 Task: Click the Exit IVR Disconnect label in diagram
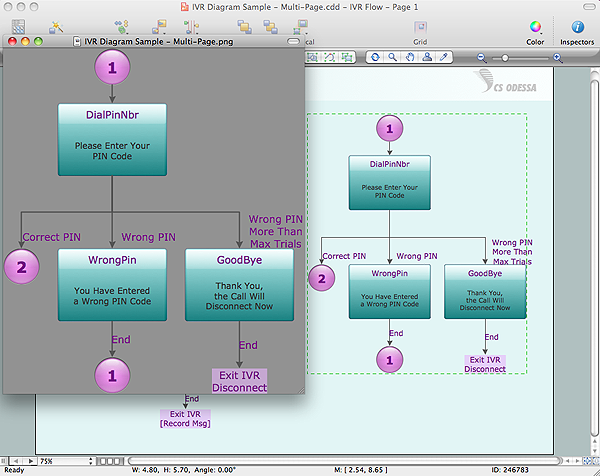click(485, 364)
